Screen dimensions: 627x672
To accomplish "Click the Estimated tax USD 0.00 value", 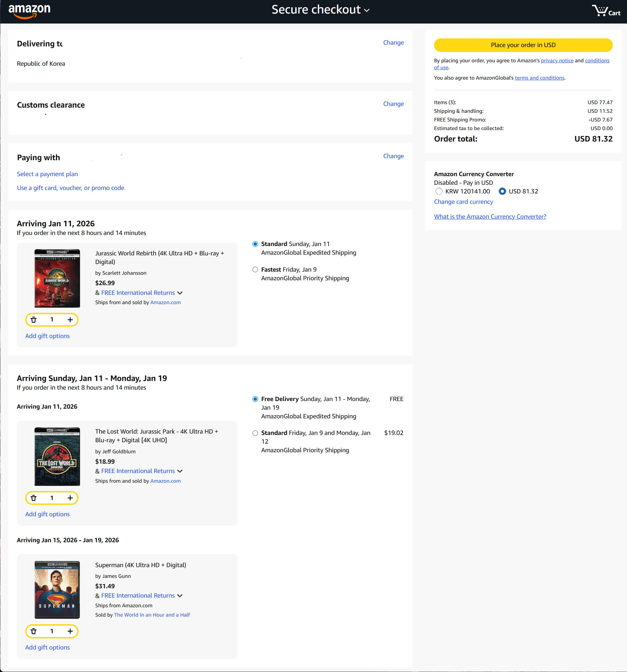I will (x=601, y=128).
